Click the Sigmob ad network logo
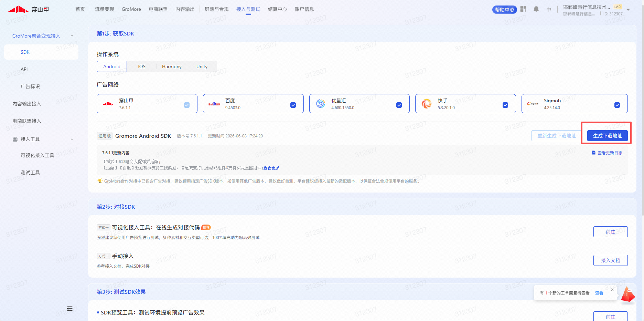Image resolution: width=644 pixels, height=321 pixels. (533, 104)
